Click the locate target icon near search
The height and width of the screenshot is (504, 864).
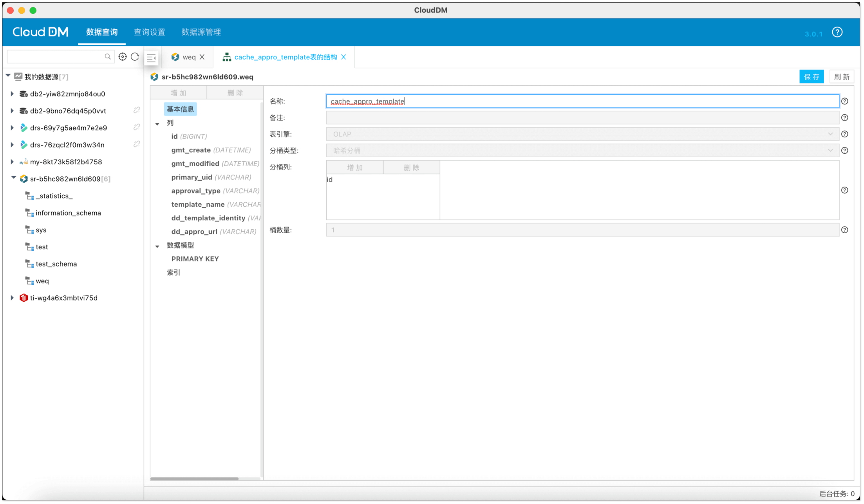point(123,57)
